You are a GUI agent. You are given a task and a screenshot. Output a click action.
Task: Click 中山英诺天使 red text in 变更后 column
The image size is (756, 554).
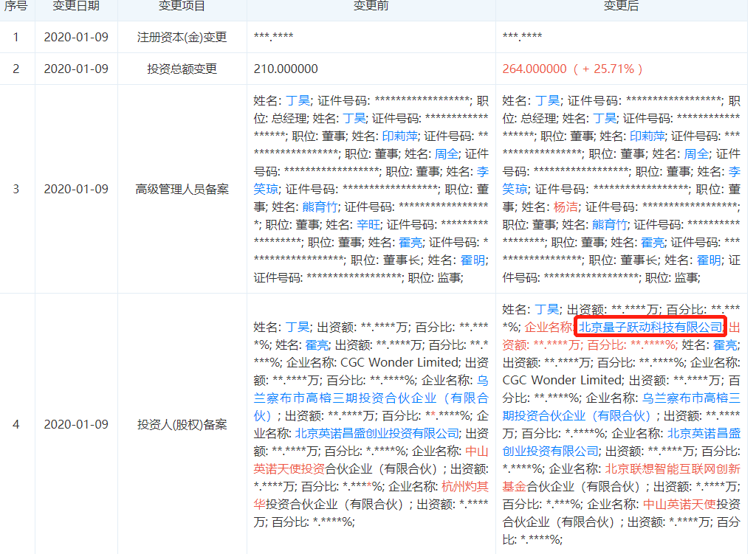679,505
